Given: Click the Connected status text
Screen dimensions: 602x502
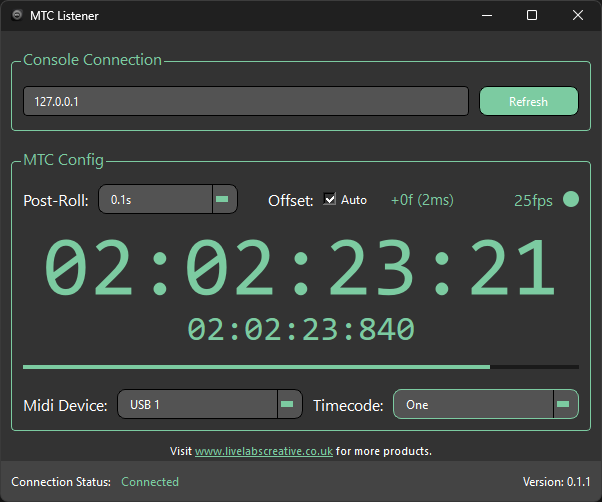Looking at the screenshot, I should click(150, 482).
